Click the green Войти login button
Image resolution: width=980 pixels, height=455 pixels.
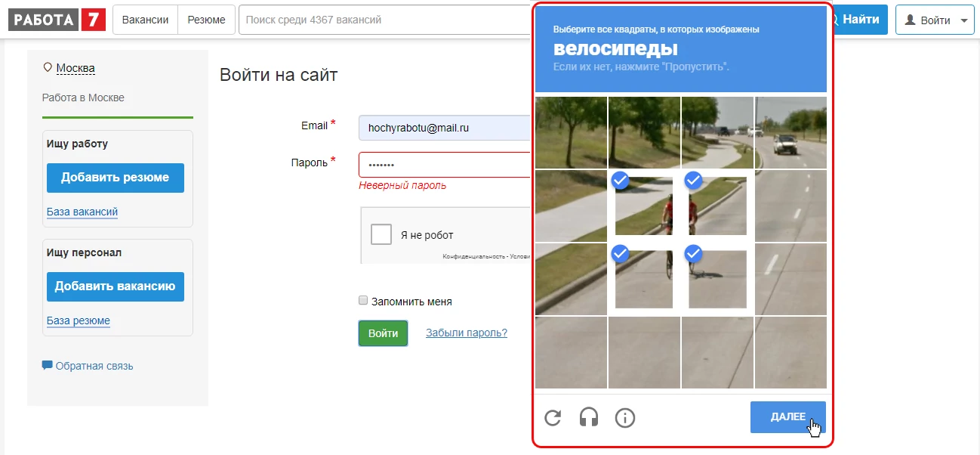[x=383, y=333]
